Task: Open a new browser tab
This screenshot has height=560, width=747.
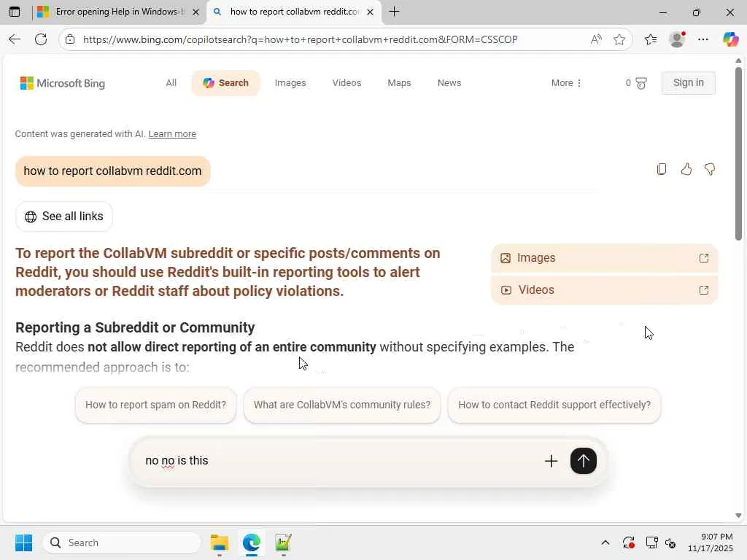Action: pos(394,12)
